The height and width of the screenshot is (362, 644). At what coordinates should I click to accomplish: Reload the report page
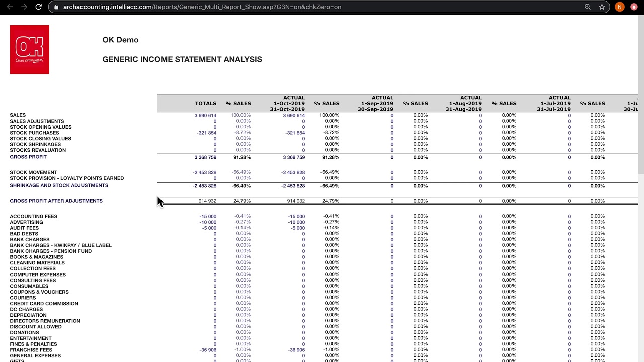click(x=38, y=7)
